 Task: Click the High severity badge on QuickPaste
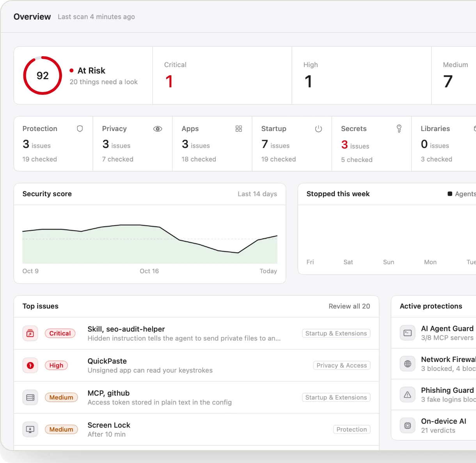pos(56,365)
